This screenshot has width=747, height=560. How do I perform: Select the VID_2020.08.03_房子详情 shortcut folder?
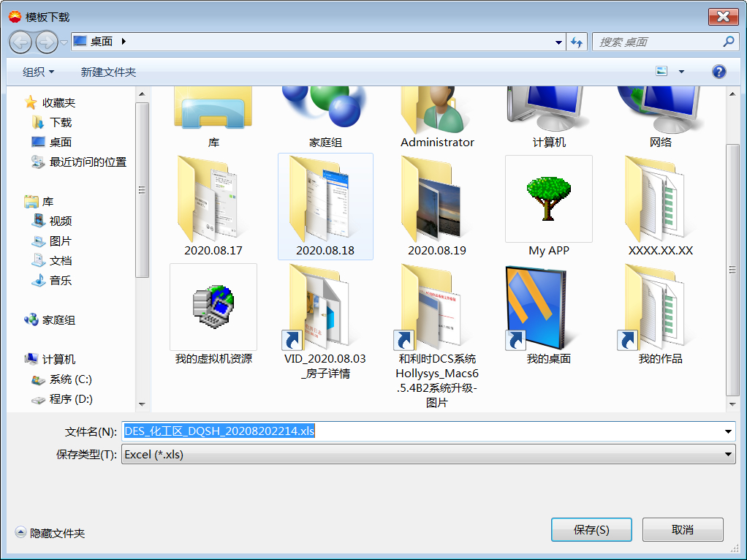pyautogui.click(x=325, y=322)
